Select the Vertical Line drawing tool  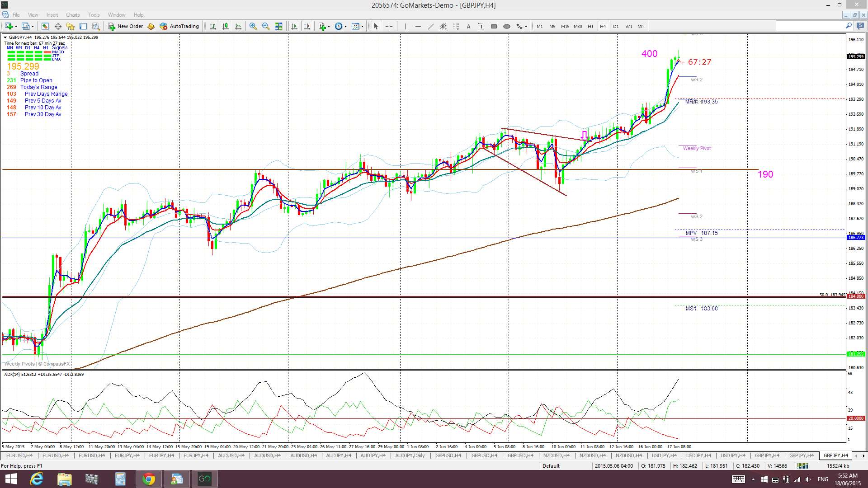coord(405,26)
